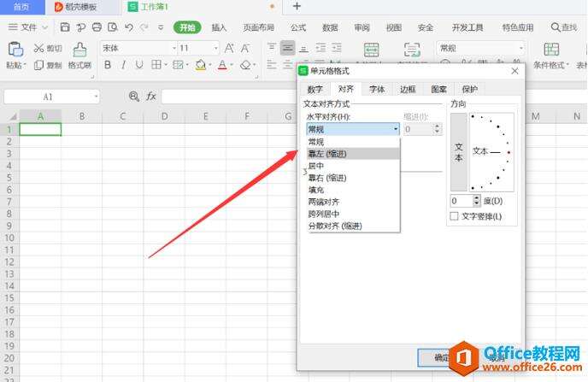Switch to the 插入 ribbon tab

click(219, 27)
